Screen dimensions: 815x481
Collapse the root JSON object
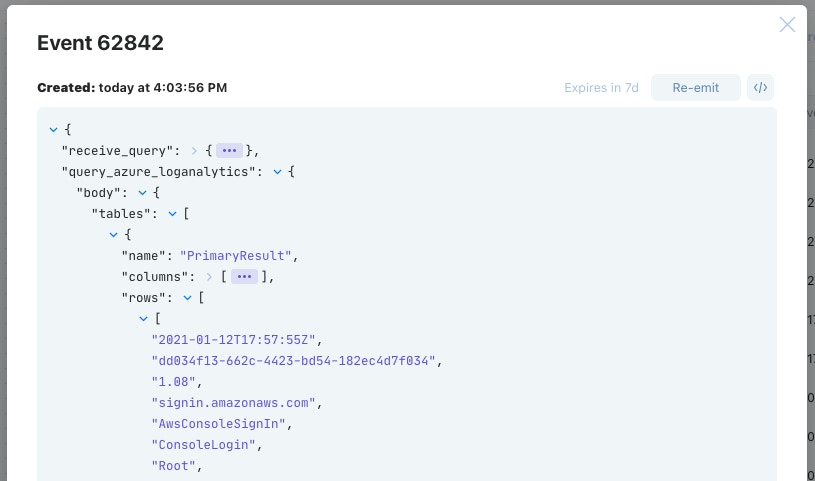53,130
